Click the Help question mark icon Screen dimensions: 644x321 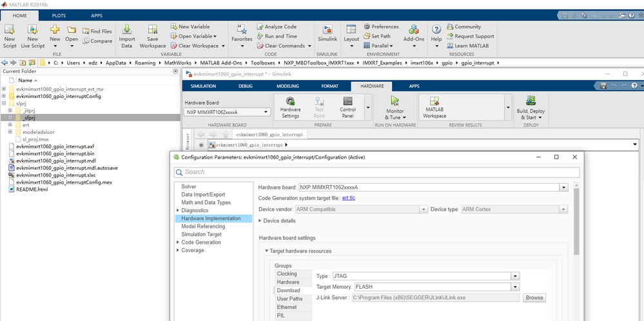click(436, 30)
